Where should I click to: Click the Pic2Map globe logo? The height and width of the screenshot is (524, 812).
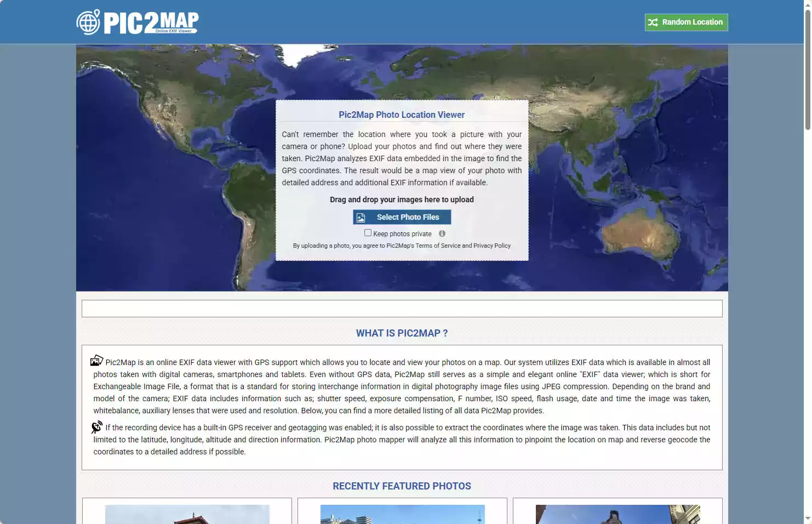pyautogui.click(x=88, y=22)
